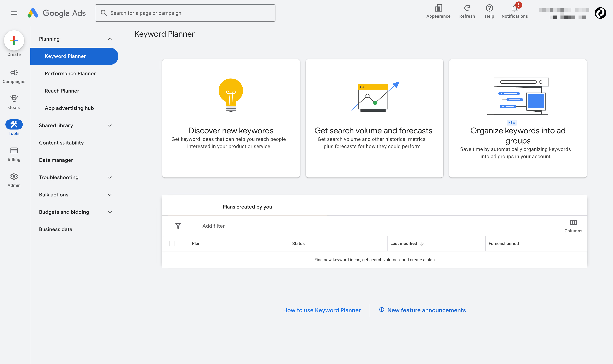Screen dimensions: 613x364
Task: Click Add filter
Action: (214, 226)
